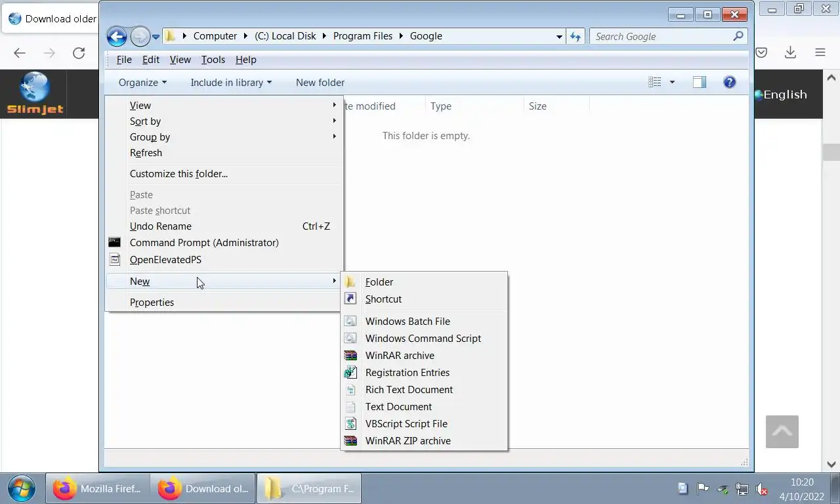840x504 pixels.
Task: Click the Explorer forward arrow button
Action: 140,37
